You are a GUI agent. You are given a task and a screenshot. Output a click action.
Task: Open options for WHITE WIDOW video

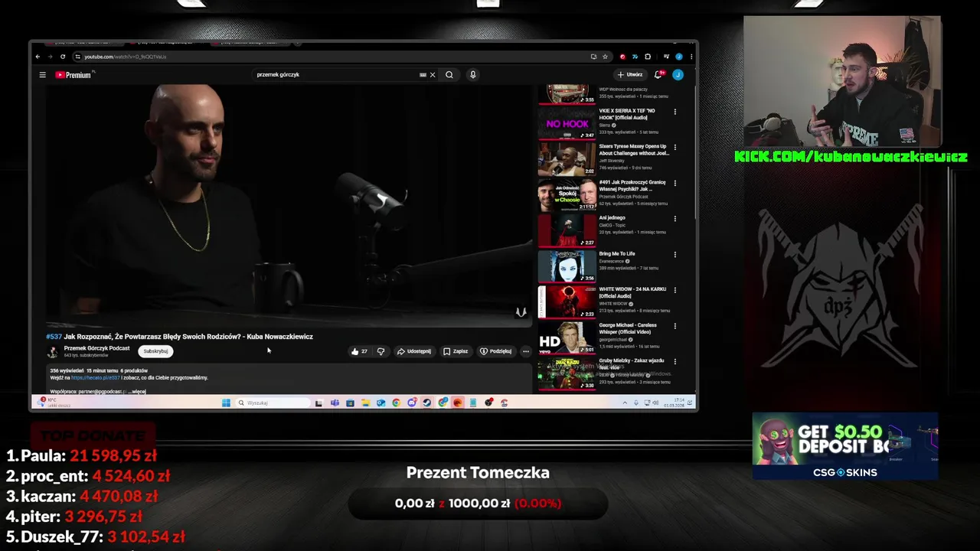[675, 290]
